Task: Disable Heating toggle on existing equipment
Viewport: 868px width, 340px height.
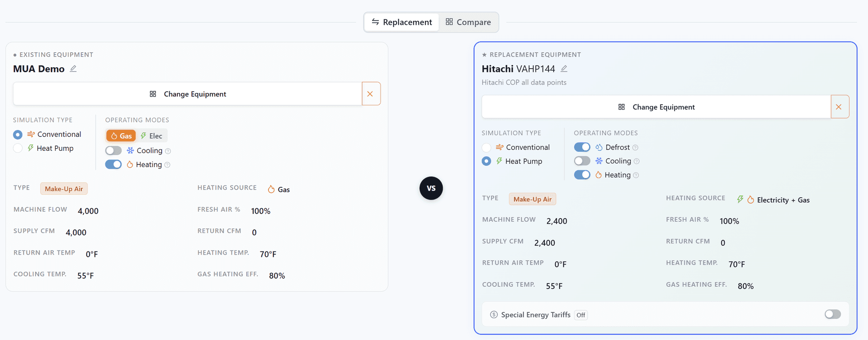Action: click(x=113, y=164)
